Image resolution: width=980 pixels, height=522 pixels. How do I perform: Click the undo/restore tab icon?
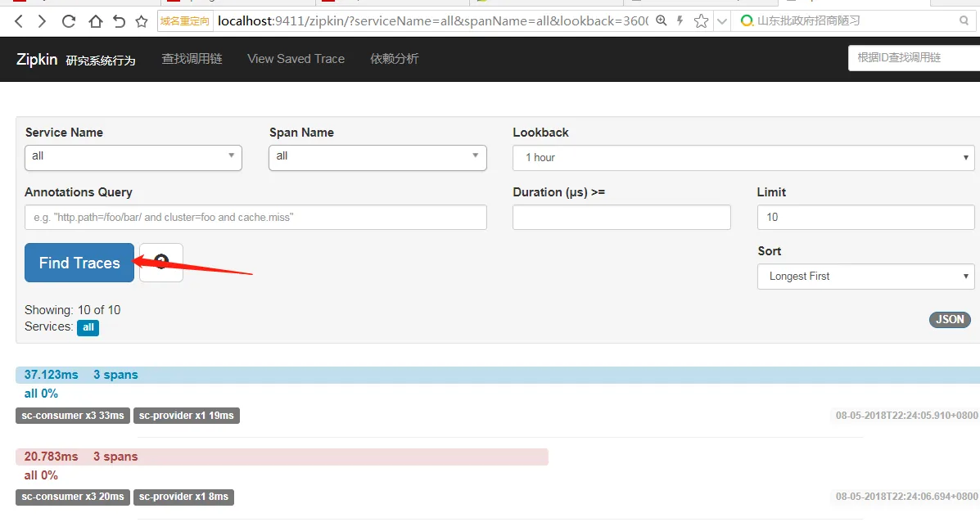(119, 21)
